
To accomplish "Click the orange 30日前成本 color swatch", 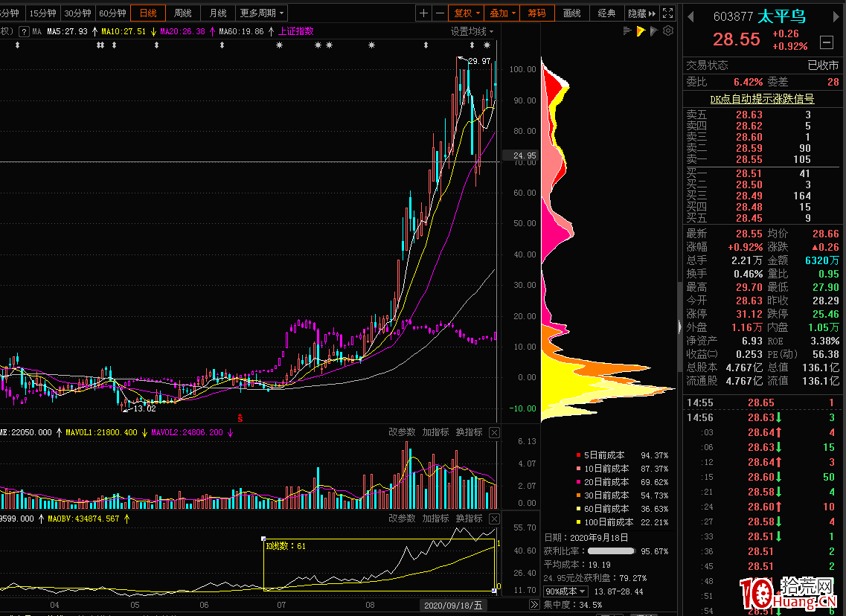I will coord(578,495).
